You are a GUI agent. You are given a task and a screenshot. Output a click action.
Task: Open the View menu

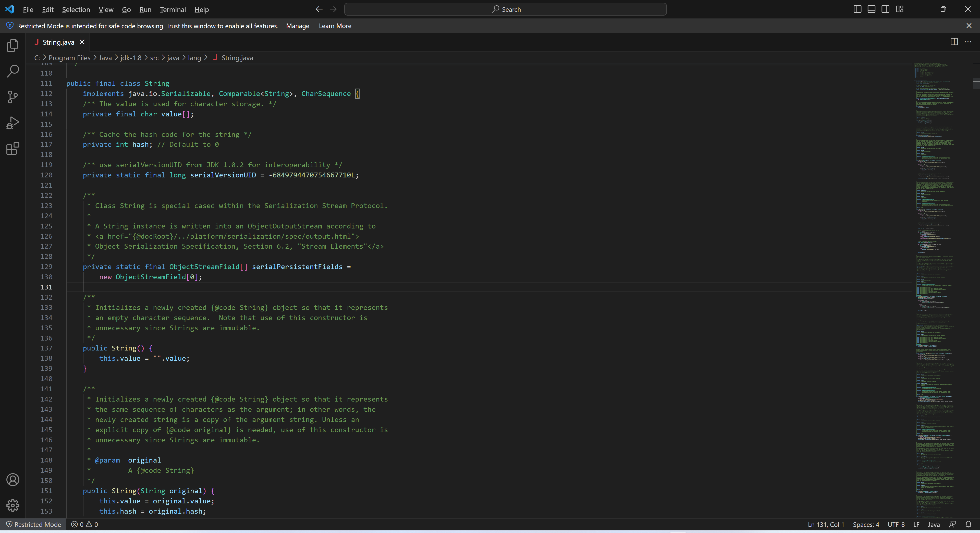click(x=106, y=9)
